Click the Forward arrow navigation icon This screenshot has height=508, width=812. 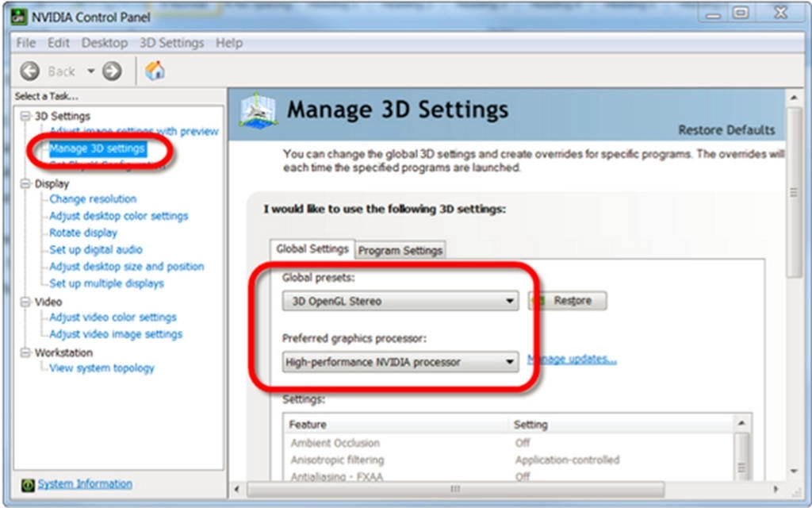pyautogui.click(x=112, y=71)
